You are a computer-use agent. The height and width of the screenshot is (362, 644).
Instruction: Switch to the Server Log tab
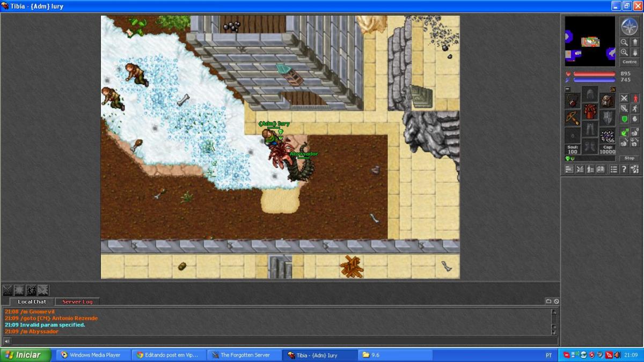point(77,302)
